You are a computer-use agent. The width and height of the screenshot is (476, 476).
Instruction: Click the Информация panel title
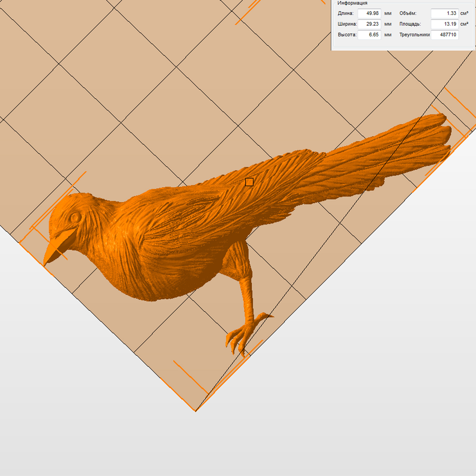click(352, 3)
